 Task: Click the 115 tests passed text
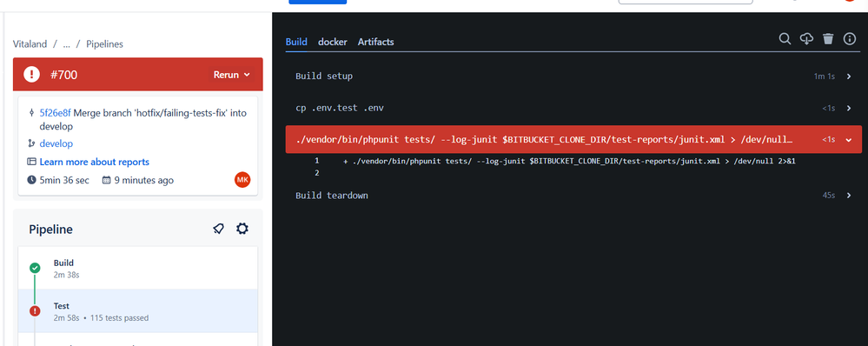(119, 318)
